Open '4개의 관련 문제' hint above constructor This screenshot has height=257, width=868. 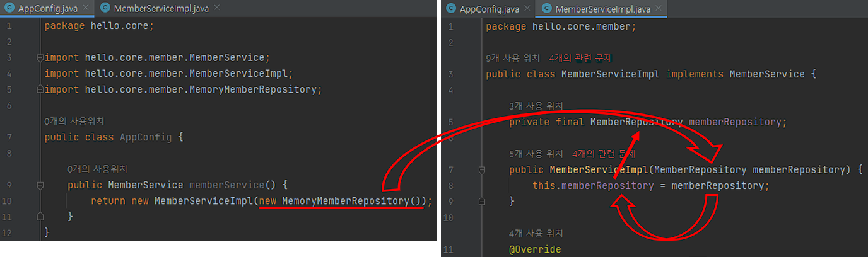[x=604, y=154]
